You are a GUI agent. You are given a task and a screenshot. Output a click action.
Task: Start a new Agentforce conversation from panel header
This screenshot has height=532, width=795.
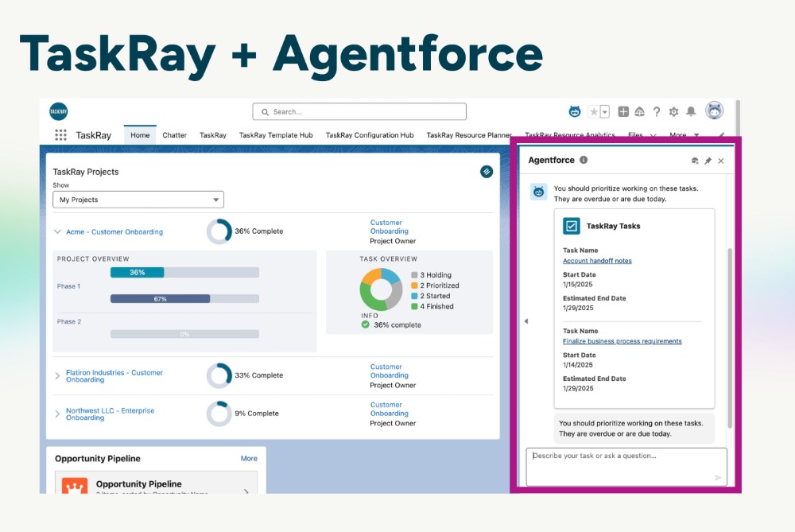click(x=695, y=161)
